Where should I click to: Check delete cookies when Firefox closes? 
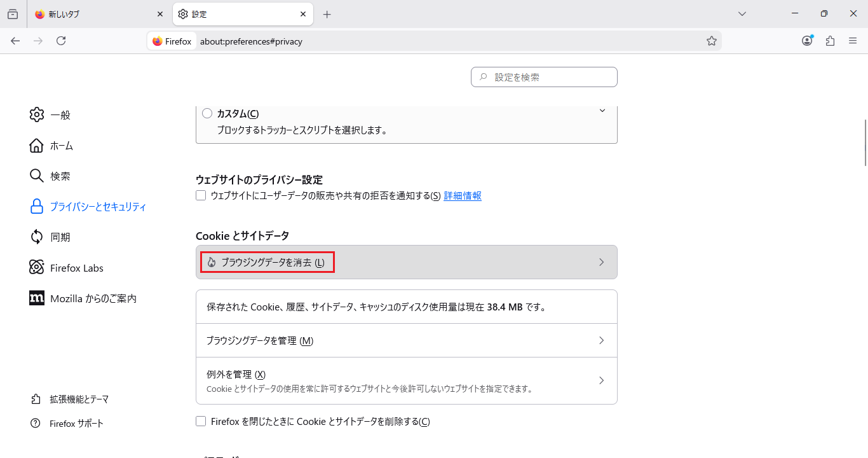pos(201,421)
